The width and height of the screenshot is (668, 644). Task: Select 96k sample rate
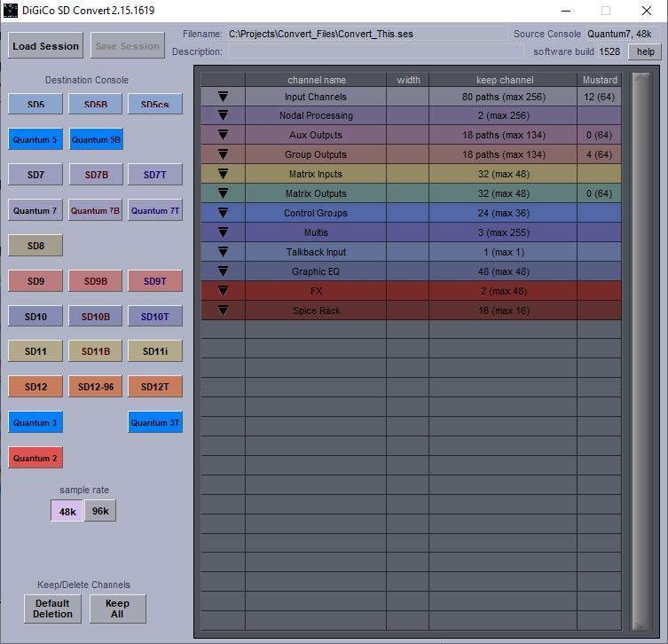[100, 511]
